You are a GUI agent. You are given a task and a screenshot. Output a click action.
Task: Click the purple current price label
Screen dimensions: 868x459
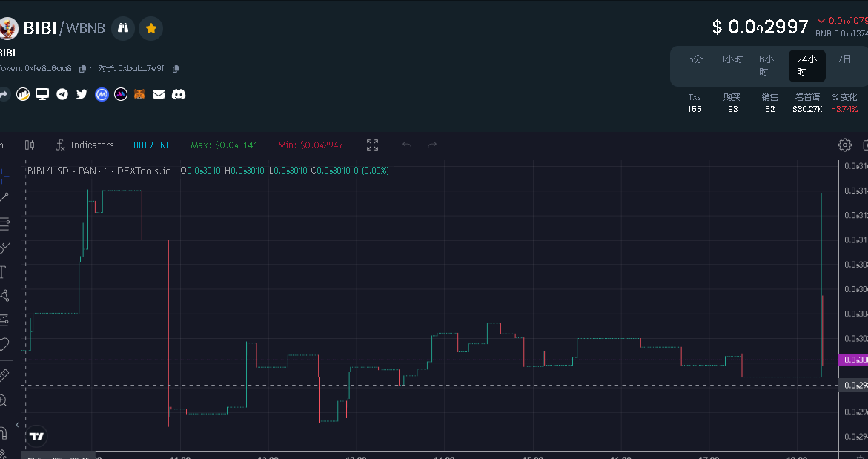pos(854,360)
